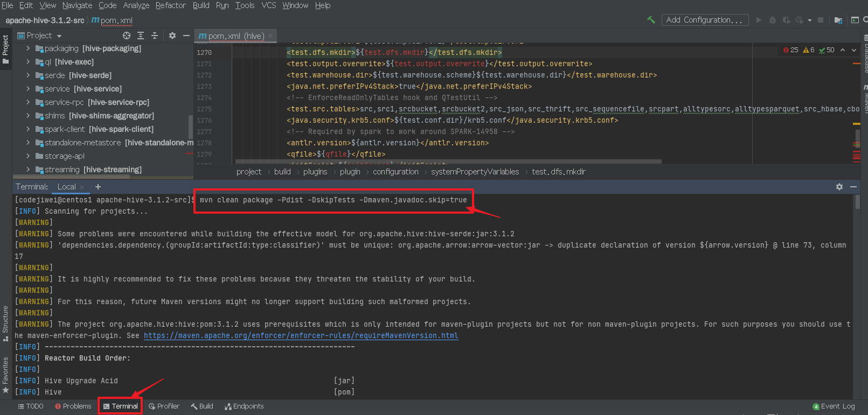Screen dimensions: 868x415
Task: Click the typos count indicator showing 50
Action: point(827,50)
